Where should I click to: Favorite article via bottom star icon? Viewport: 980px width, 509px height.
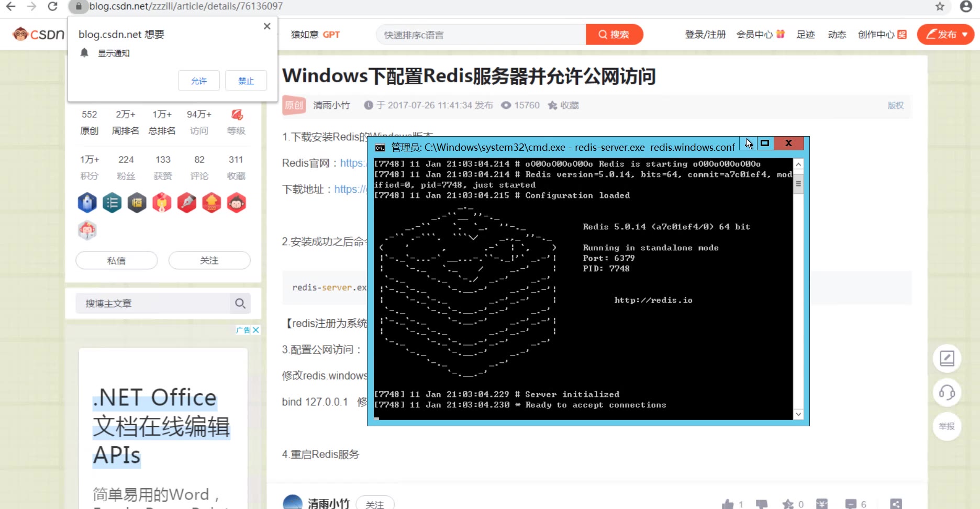[x=788, y=504]
